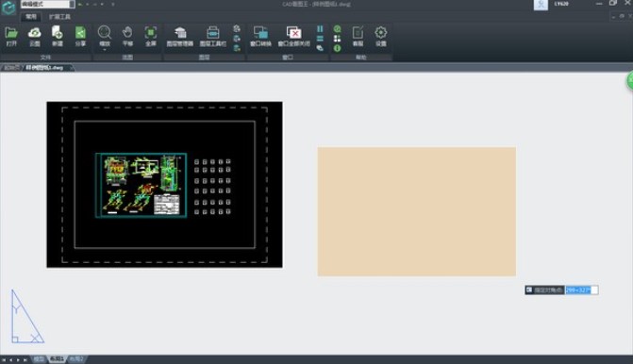The image size is (633, 364).
Task: Expand the 缩放 zoom dropdown arrow
Action: click(105, 50)
